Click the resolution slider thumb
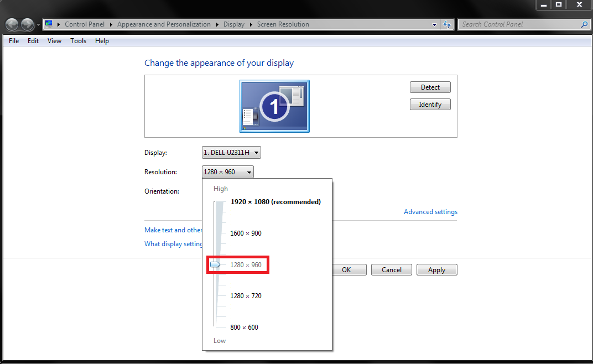Image resolution: width=593 pixels, height=364 pixels. [x=215, y=265]
